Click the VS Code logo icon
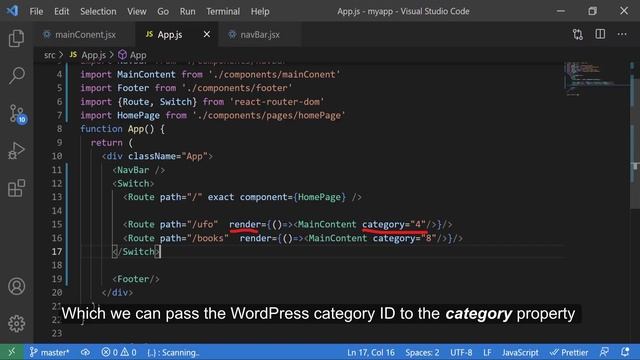This screenshot has height=360, width=640. pyautogui.click(x=12, y=11)
